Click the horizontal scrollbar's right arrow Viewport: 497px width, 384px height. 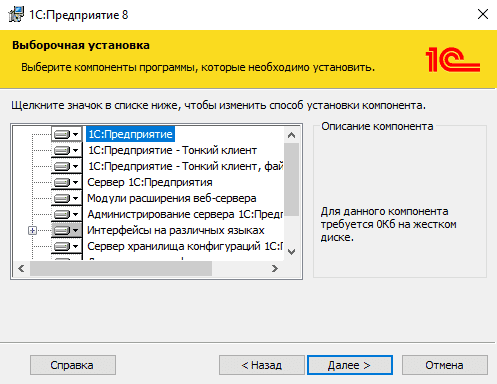point(275,268)
